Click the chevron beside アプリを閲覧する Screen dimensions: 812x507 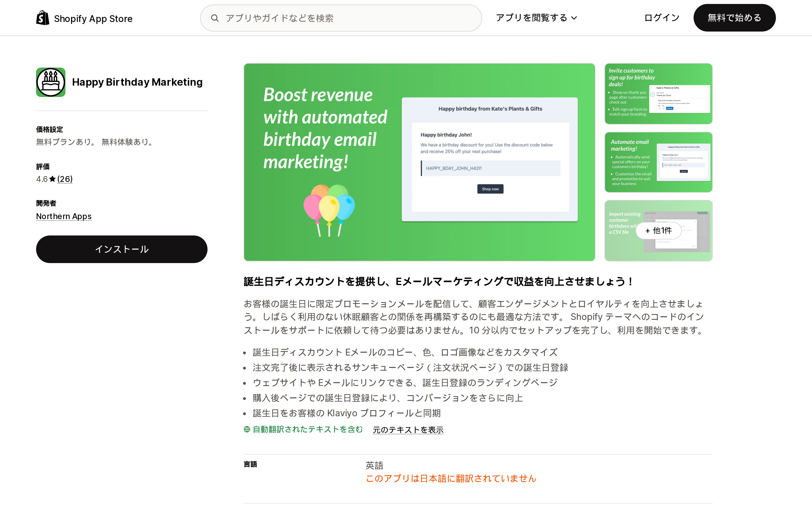574,18
